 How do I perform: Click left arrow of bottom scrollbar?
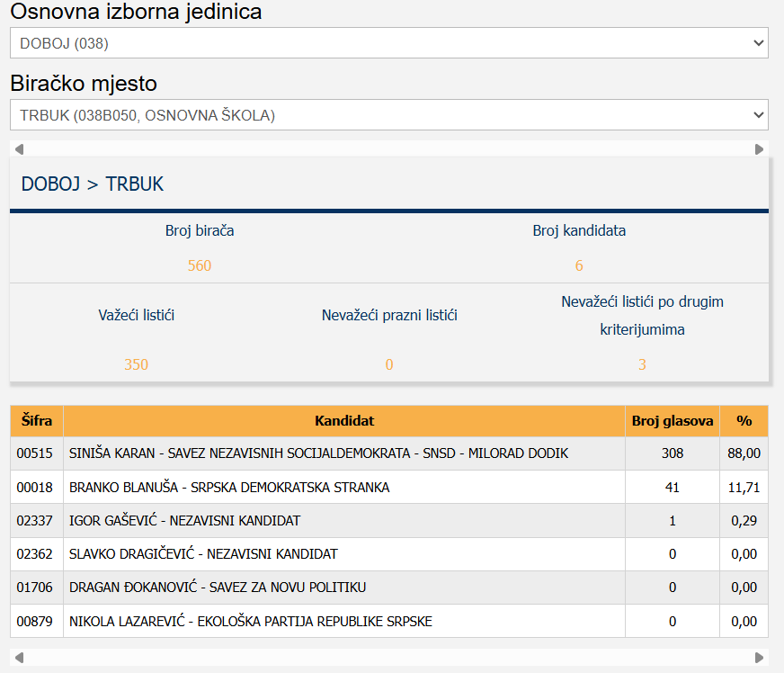click(x=19, y=658)
